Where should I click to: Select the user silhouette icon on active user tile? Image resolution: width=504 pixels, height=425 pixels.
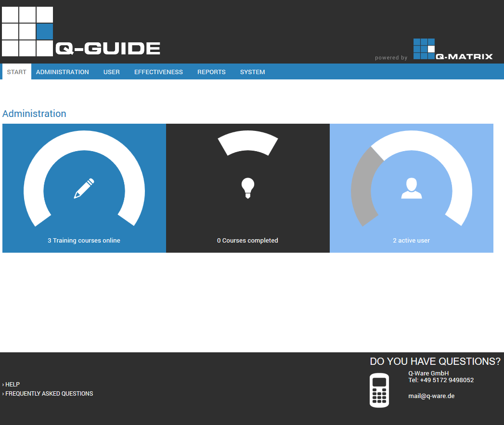411,189
